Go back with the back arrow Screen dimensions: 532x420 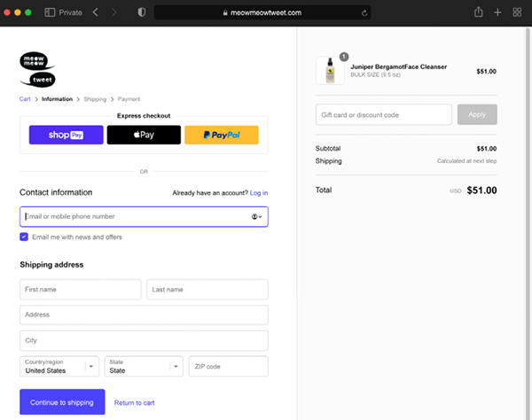click(96, 12)
